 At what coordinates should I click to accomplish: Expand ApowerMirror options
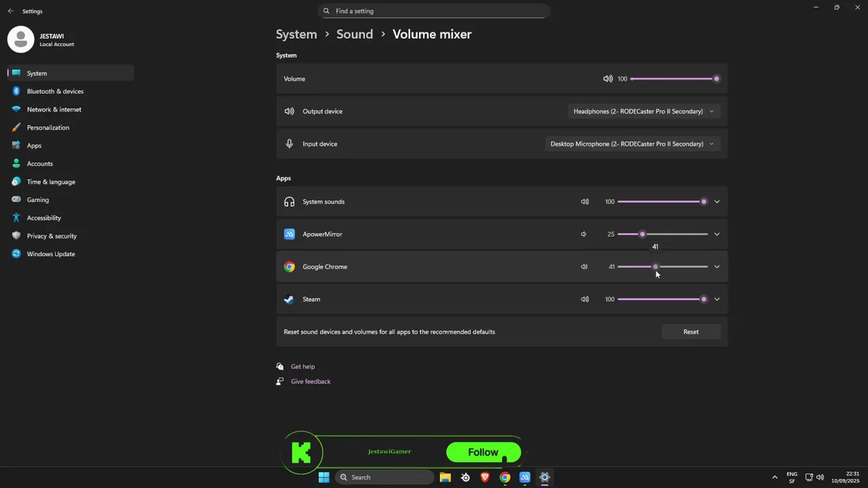(717, 234)
